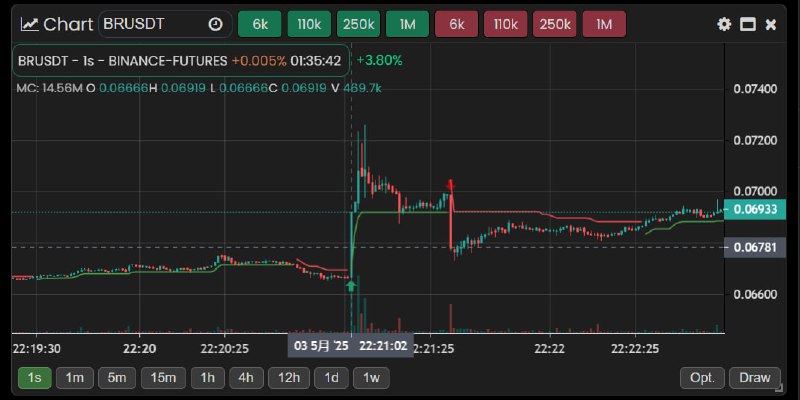The image size is (800, 400).
Task: Click the 0.07400 price axis label
Action: tap(755, 89)
